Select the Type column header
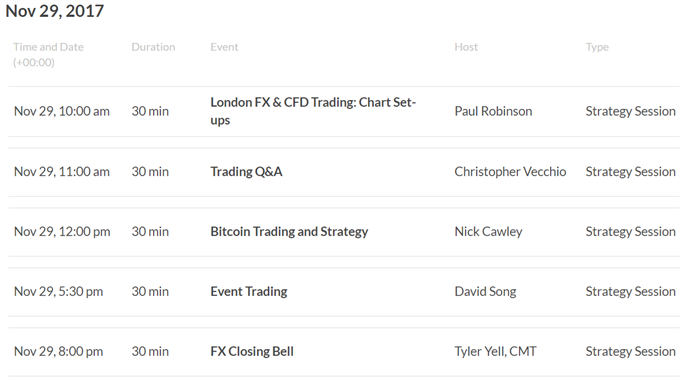 597,47
